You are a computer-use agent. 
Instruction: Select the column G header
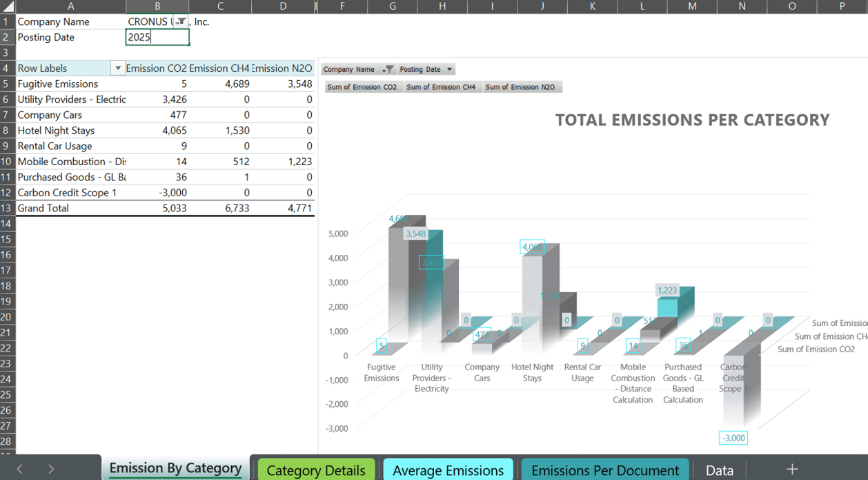[x=393, y=6]
